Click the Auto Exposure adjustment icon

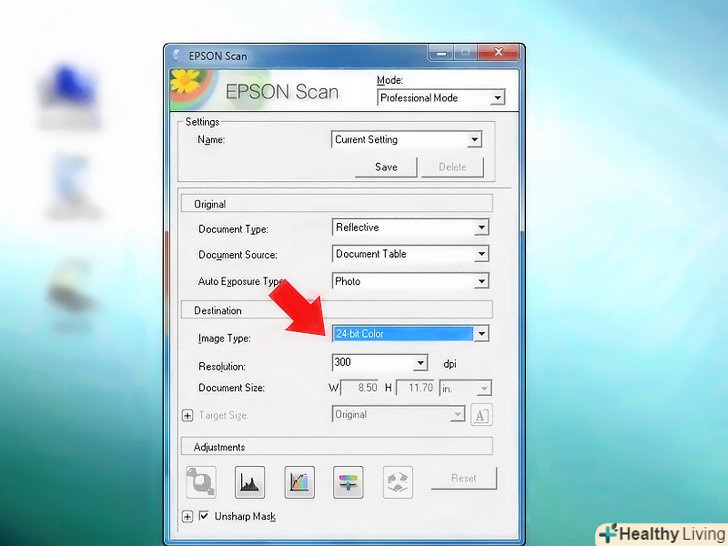tap(201, 482)
